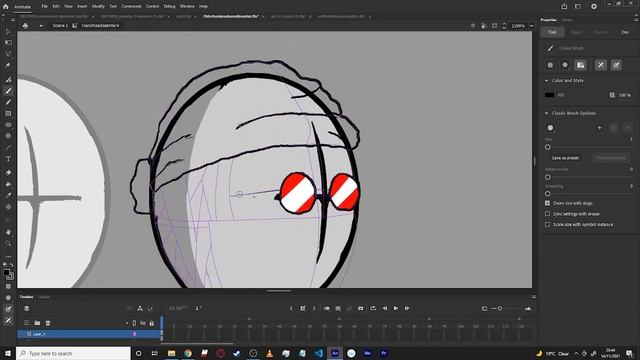Viewport: 640px width, 360px height.
Task: Add a new layer folder
Action: 37,323
